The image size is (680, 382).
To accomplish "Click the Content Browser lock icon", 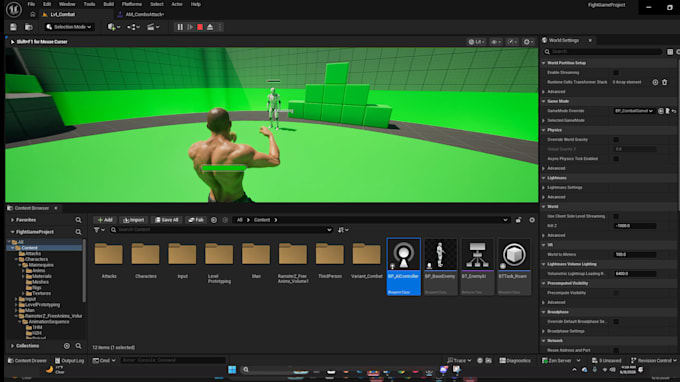I will click(x=518, y=220).
